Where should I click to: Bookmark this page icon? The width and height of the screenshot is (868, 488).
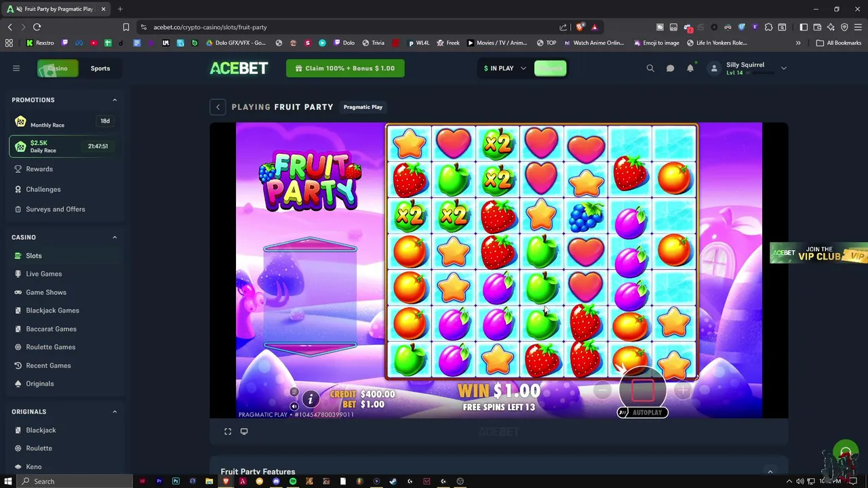pos(125,27)
